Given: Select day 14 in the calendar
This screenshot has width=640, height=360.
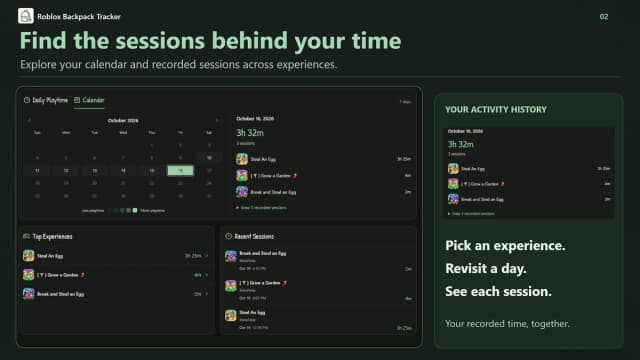Looking at the screenshot, I should [x=123, y=170].
